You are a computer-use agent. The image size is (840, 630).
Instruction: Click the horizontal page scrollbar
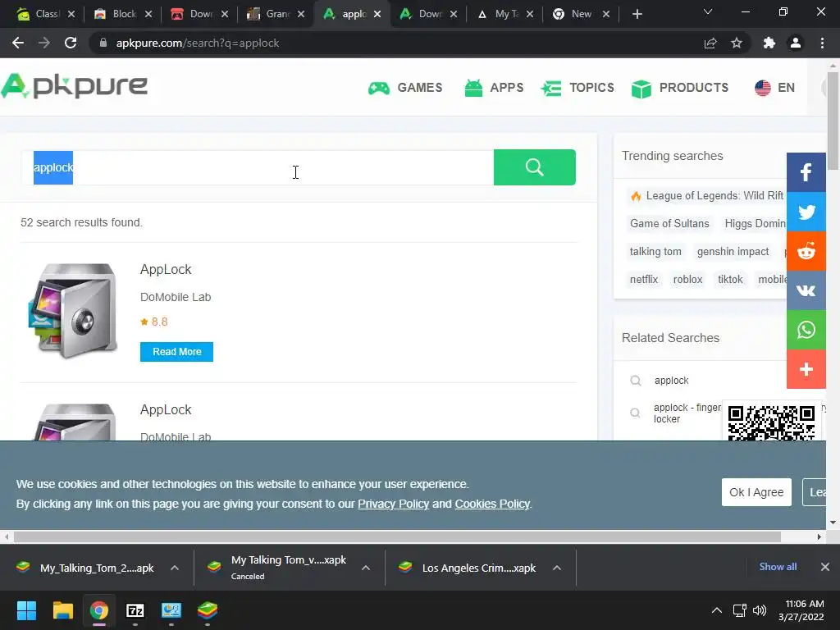click(x=397, y=536)
